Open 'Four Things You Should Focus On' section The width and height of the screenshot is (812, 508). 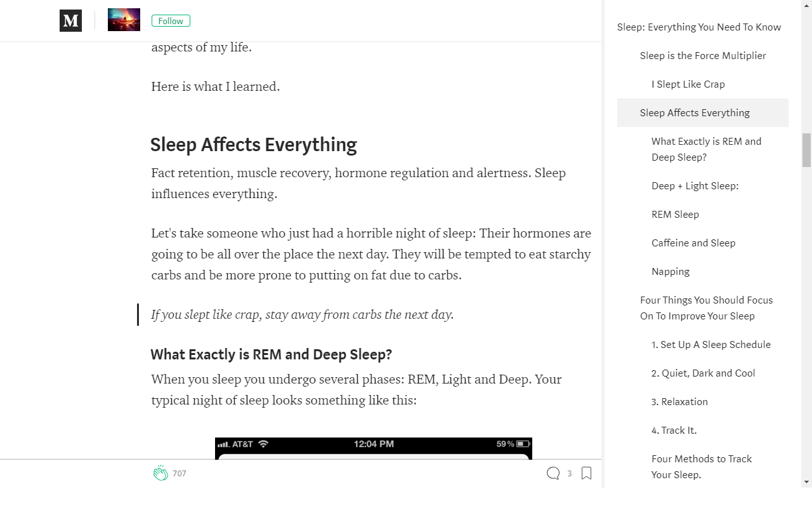[x=706, y=308]
